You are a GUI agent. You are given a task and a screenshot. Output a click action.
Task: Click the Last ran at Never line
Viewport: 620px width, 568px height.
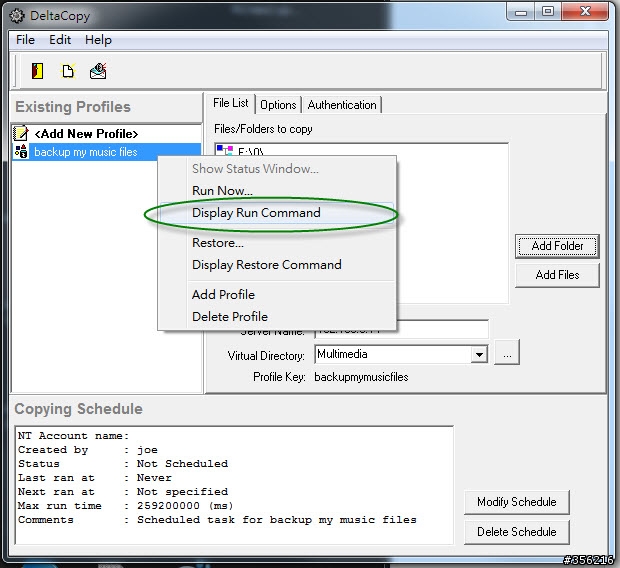point(95,478)
